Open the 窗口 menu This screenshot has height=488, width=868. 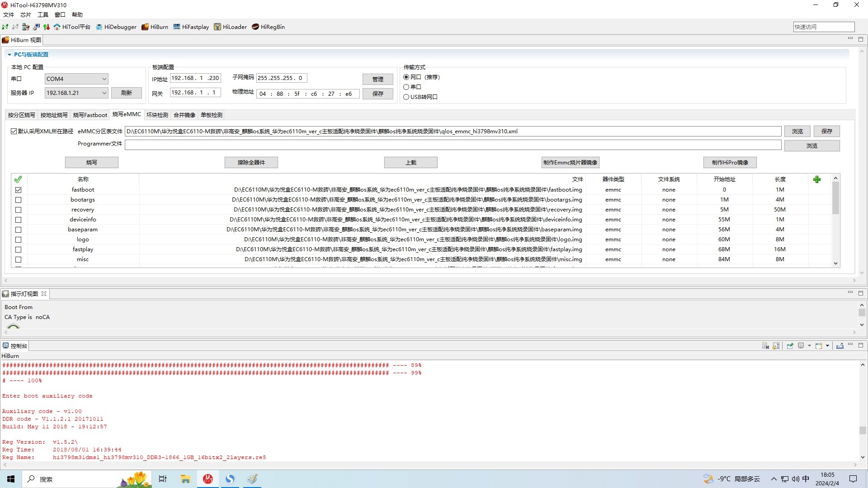60,14
